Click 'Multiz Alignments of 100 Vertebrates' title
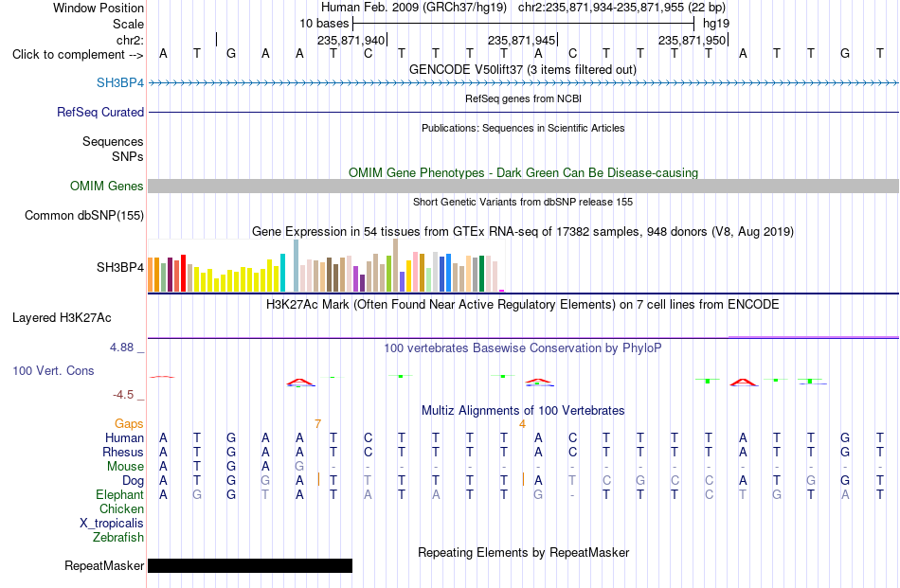 pos(523,411)
